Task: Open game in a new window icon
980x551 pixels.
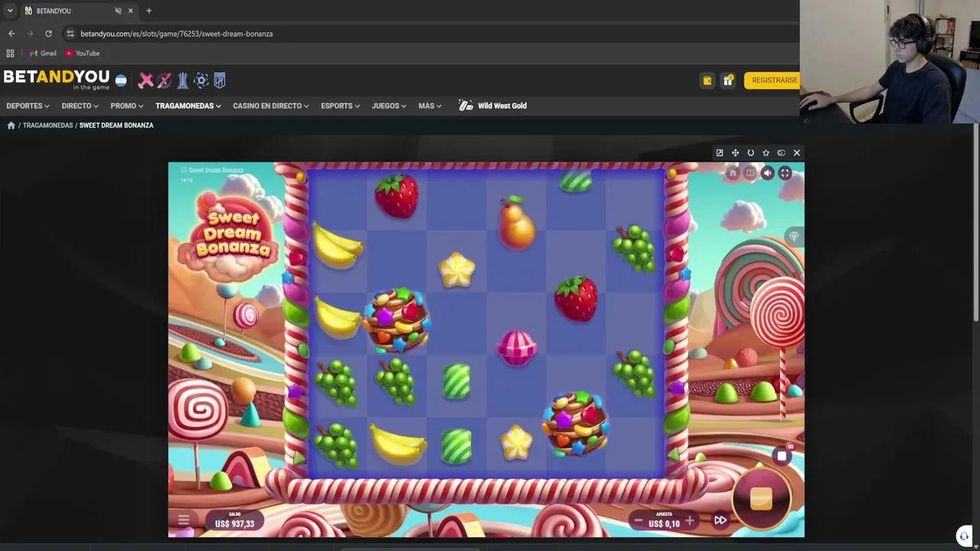Action: click(x=720, y=153)
